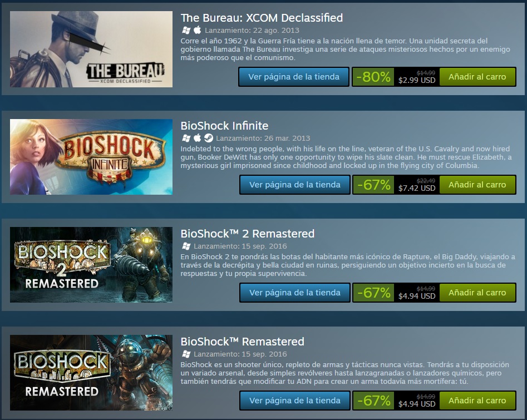Open store page for The Bureau
The image size is (527, 420).
(x=294, y=77)
